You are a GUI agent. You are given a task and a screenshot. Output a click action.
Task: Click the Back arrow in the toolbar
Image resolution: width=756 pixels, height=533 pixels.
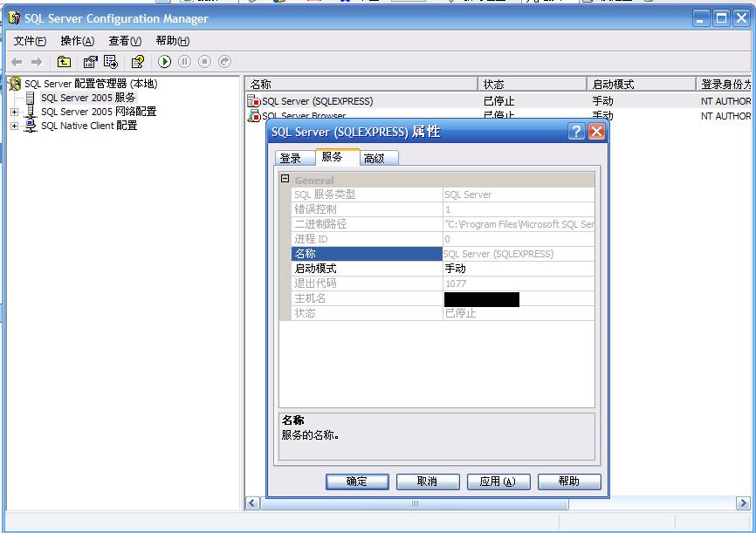pyautogui.click(x=17, y=62)
